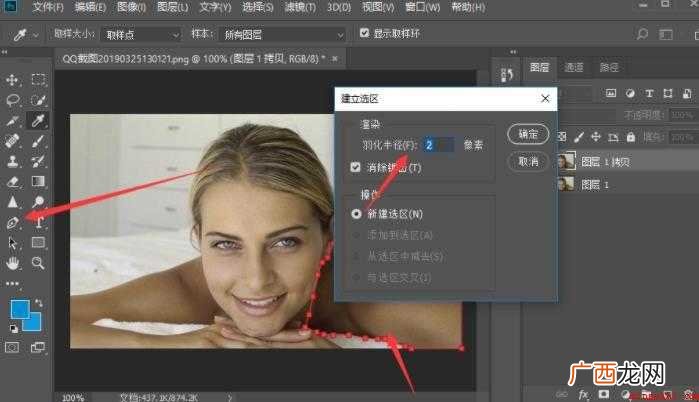Select the Eraser tool
This screenshot has height=402, width=699.
12,181
